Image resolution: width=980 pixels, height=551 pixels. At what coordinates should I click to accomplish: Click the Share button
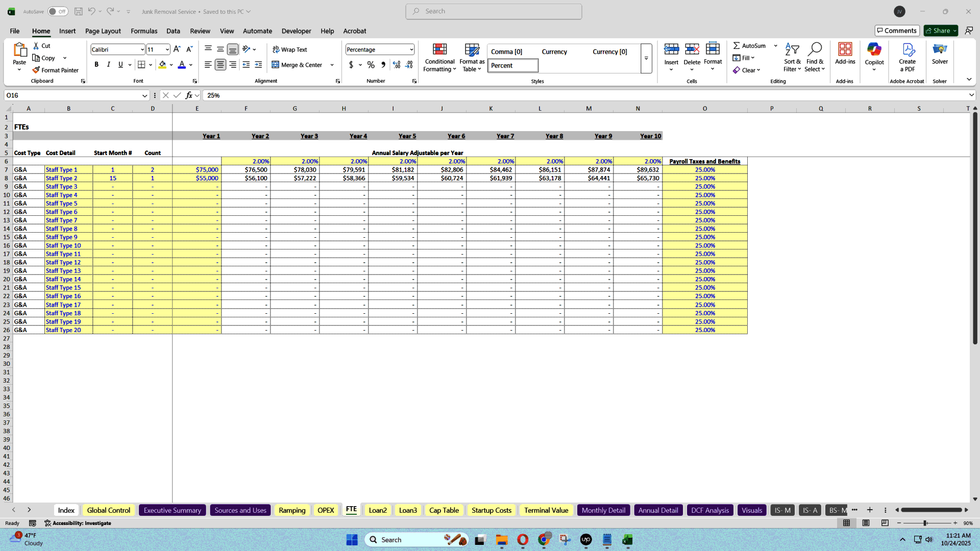tap(940, 31)
